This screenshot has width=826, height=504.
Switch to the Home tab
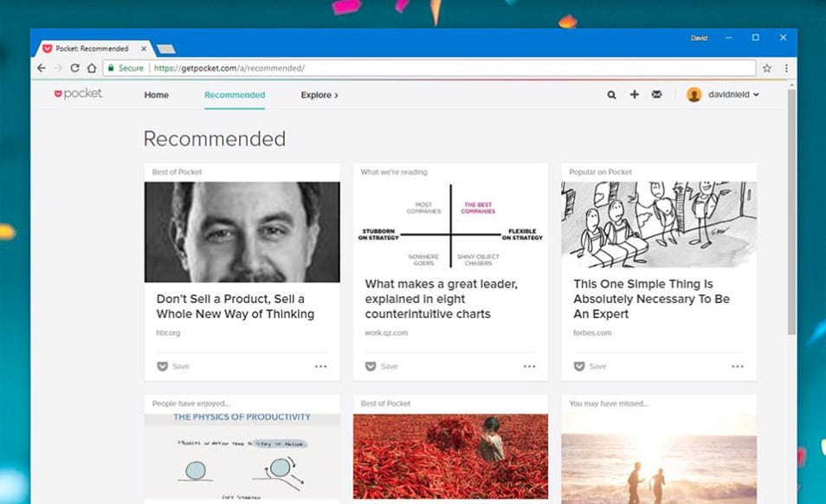tap(157, 95)
